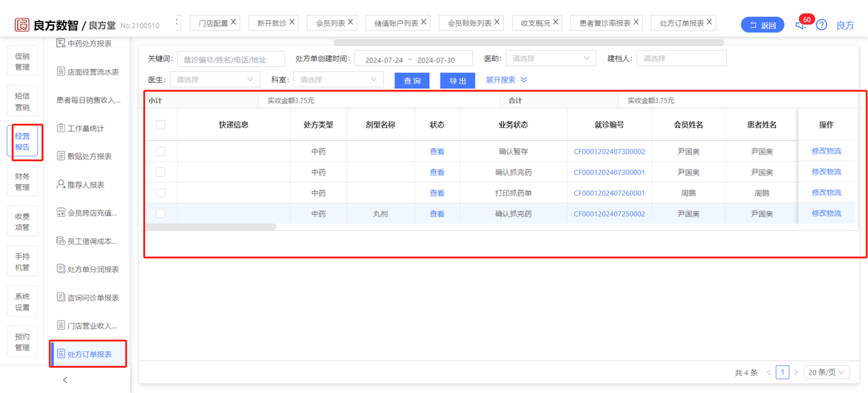Viewport: 868px width, 393px height.
Task: Click the 导出 export button
Action: 458,81
